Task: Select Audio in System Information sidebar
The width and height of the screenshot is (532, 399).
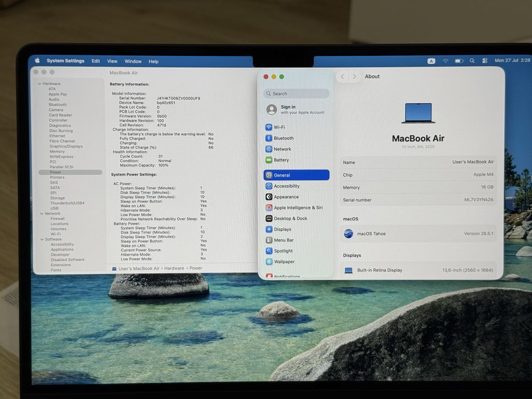Action: pyautogui.click(x=54, y=99)
